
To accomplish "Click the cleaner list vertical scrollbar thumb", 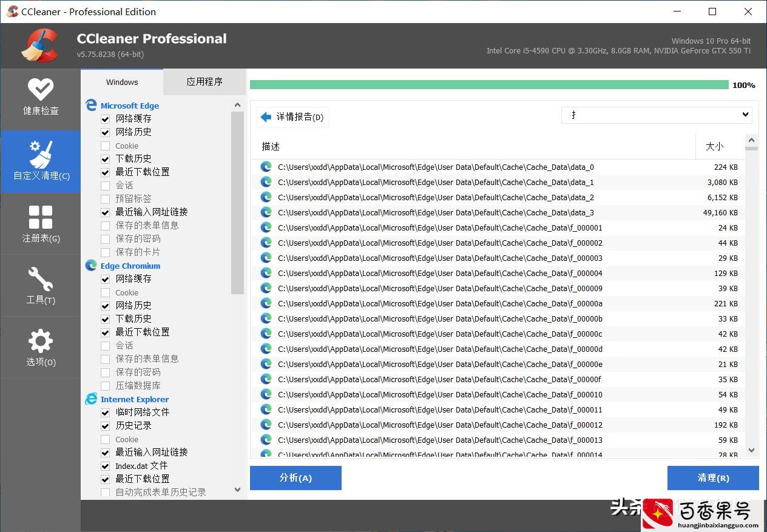I will 237,203.
